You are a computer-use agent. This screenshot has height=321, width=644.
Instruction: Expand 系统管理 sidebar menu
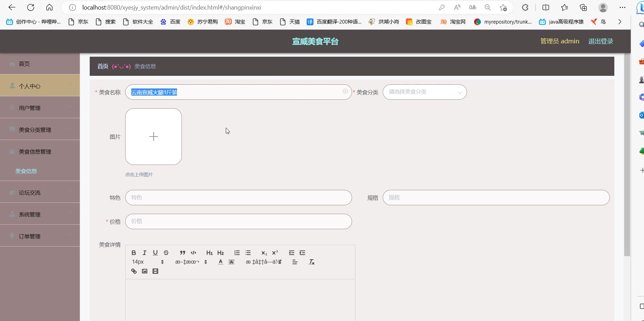40,214
